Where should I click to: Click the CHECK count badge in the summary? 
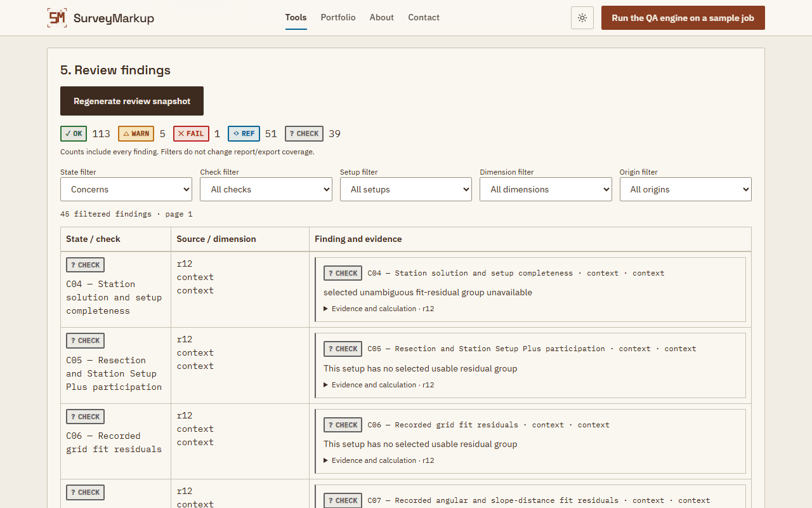304,133
